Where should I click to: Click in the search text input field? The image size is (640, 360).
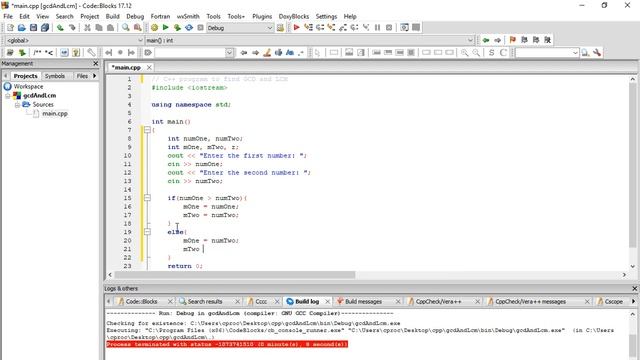190,53
